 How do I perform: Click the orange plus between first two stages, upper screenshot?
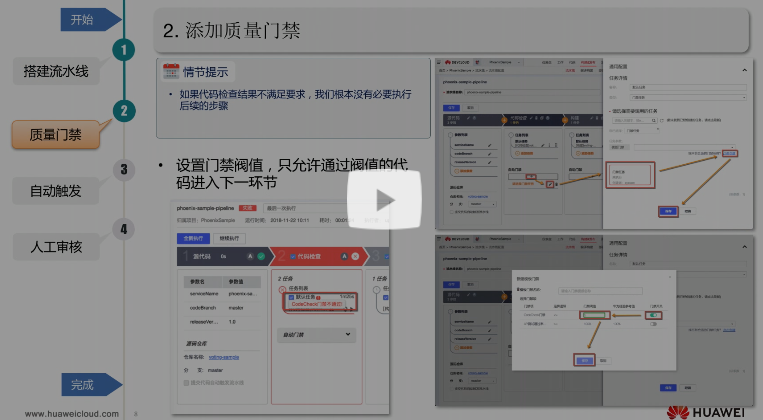click(505, 118)
